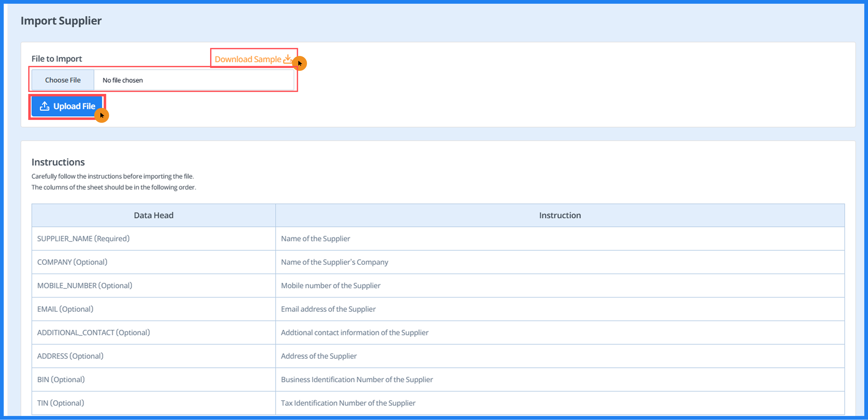The image size is (868, 420).
Task: Click the upload arrow icon on Upload File
Action: (x=44, y=106)
